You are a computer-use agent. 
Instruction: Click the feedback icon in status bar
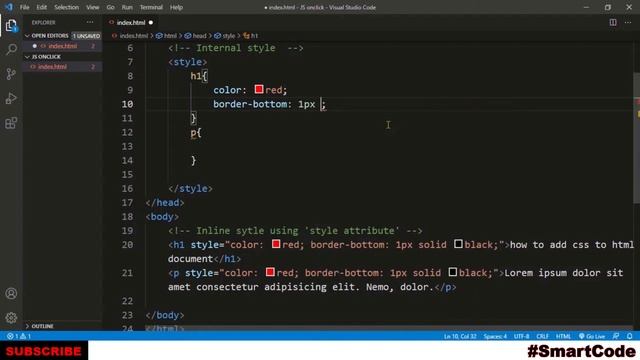pyautogui.click(x=616, y=336)
